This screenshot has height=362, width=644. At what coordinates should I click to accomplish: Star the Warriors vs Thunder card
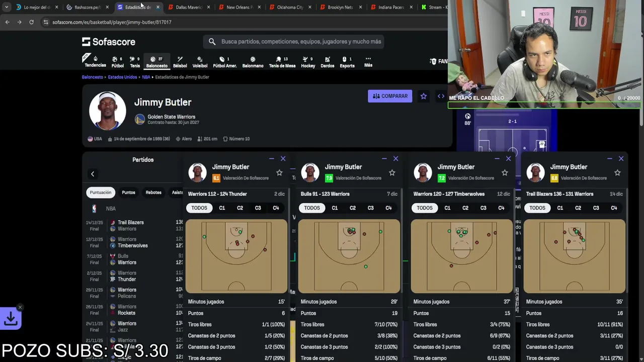click(x=279, y=172)
